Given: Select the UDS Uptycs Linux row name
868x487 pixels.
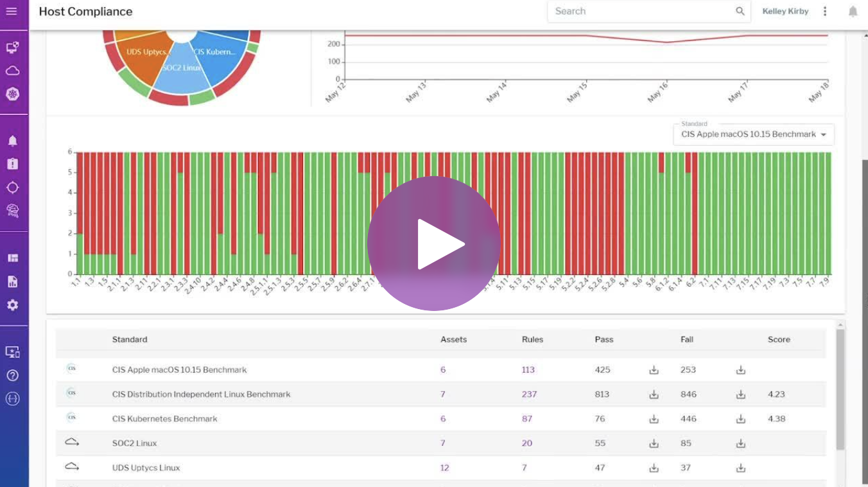Looking at the screenshot, I should click(146, 468).
